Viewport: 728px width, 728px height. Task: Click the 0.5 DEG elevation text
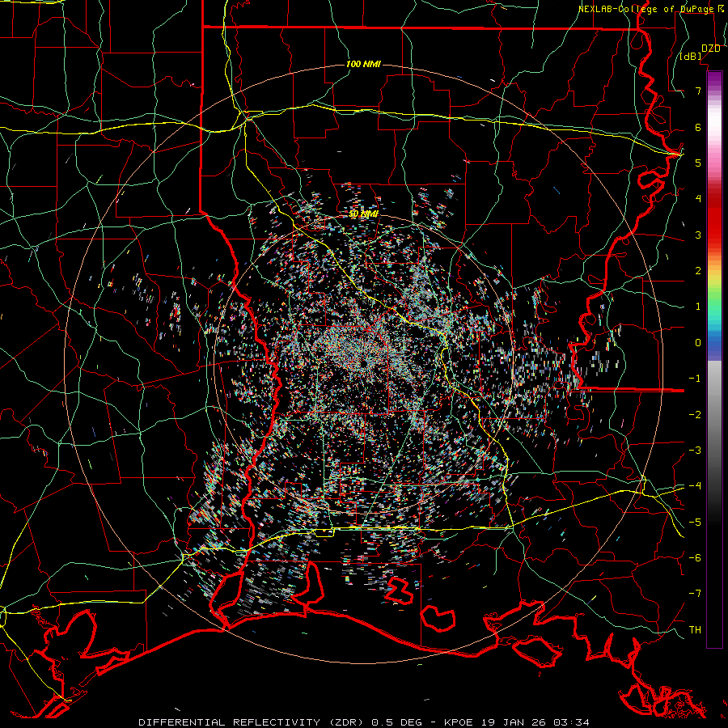pos(397,722)
